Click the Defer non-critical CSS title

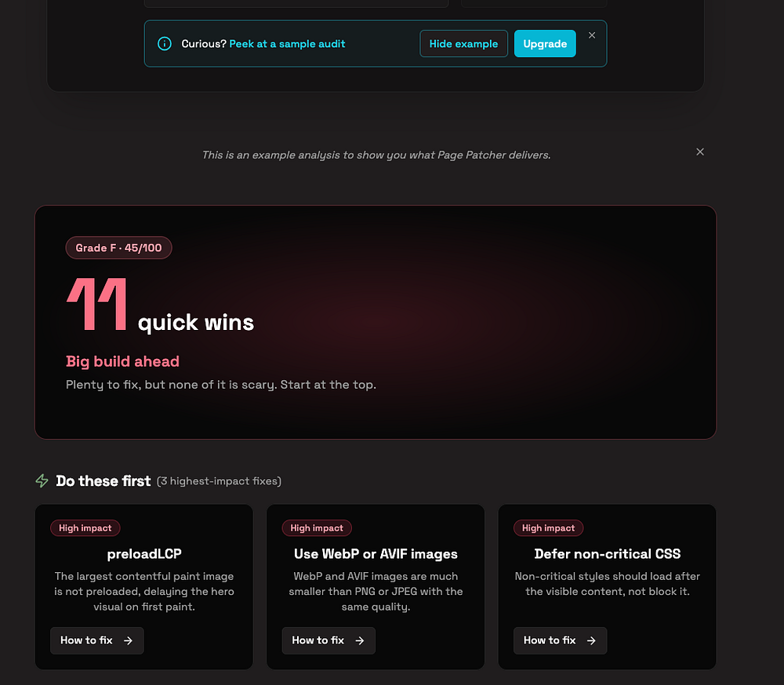(607, 553)
